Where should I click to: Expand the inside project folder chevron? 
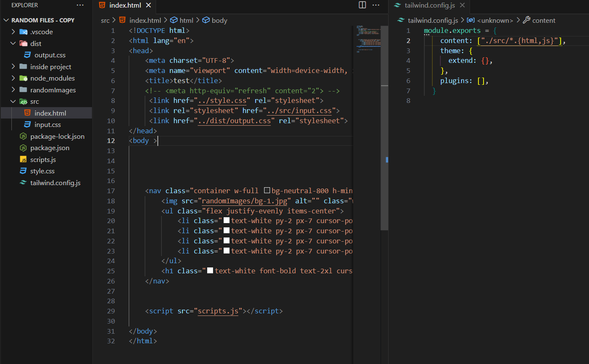[x=14, y=67]
